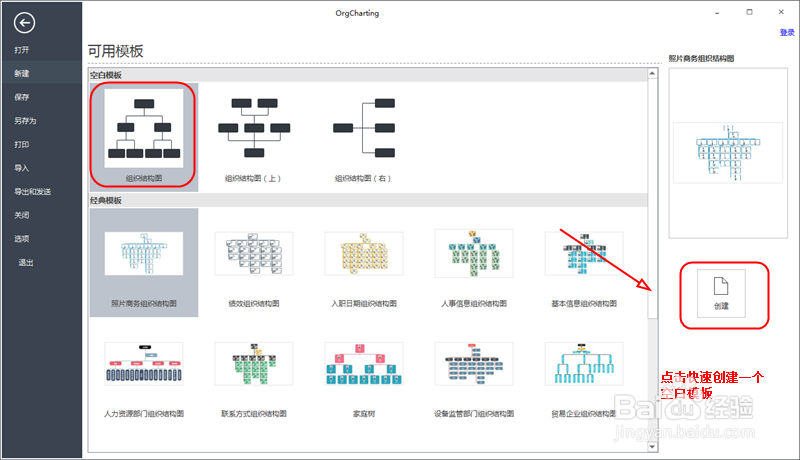Click the 创建 button
The image size is (800, 460).
coord(721,294)
